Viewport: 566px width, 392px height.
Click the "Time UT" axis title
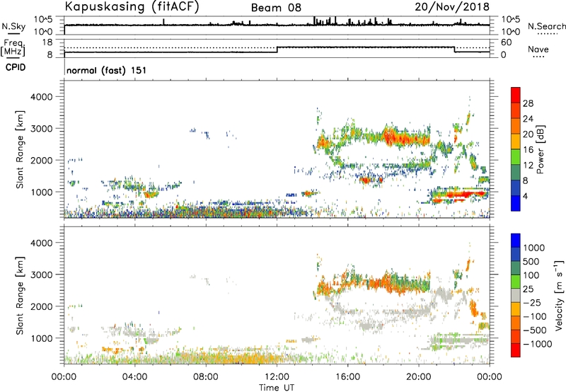coord(277,388)
